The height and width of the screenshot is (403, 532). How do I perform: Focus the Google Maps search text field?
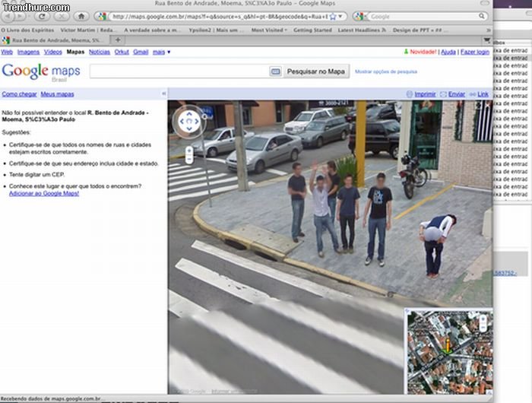[179, 71]
